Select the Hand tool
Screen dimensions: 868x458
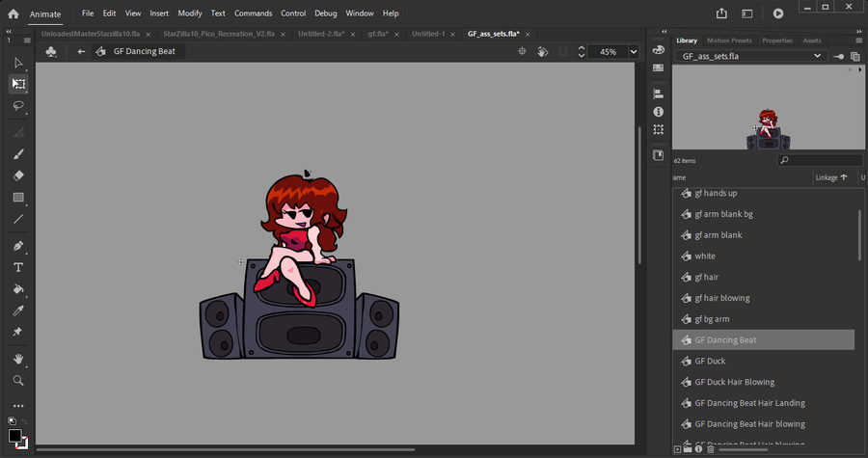(18, 359)
